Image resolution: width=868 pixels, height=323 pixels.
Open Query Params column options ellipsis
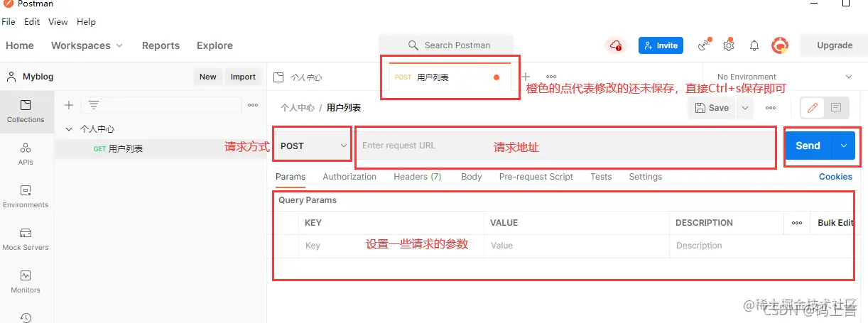tap(797, 223)
